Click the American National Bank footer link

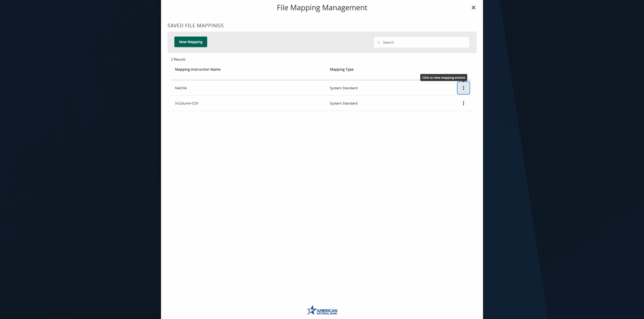tap(322, 310)
